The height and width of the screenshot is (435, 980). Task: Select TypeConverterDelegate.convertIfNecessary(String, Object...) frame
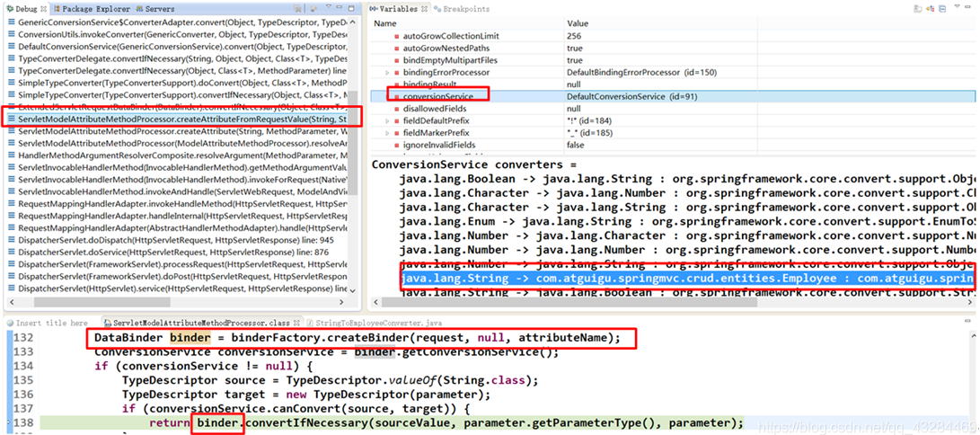pyautogui.click(x=178, y=58)
